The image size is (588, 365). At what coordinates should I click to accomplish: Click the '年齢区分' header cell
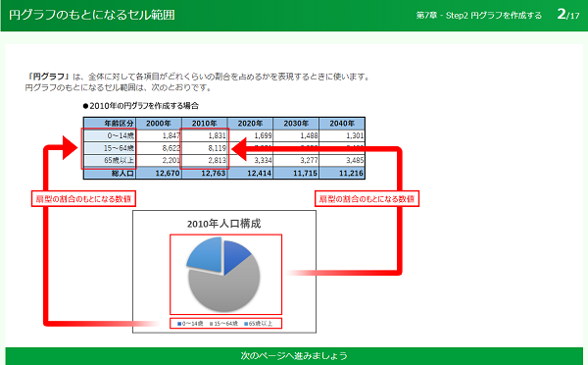click(110, 124)
